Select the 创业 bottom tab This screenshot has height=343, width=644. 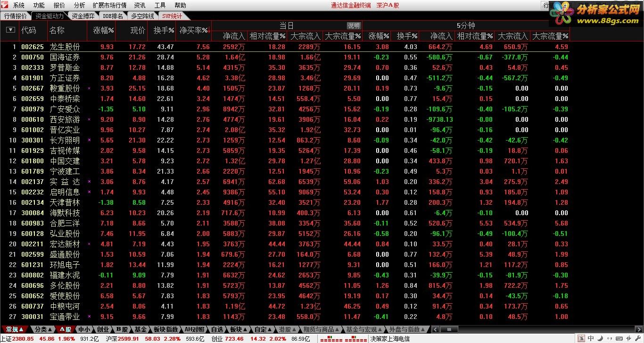click(103, 329)
